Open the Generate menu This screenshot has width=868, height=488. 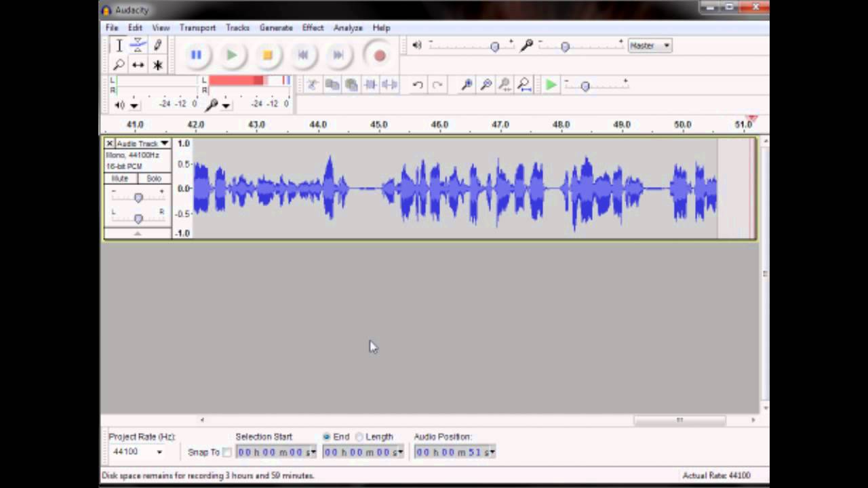(276, 28)
